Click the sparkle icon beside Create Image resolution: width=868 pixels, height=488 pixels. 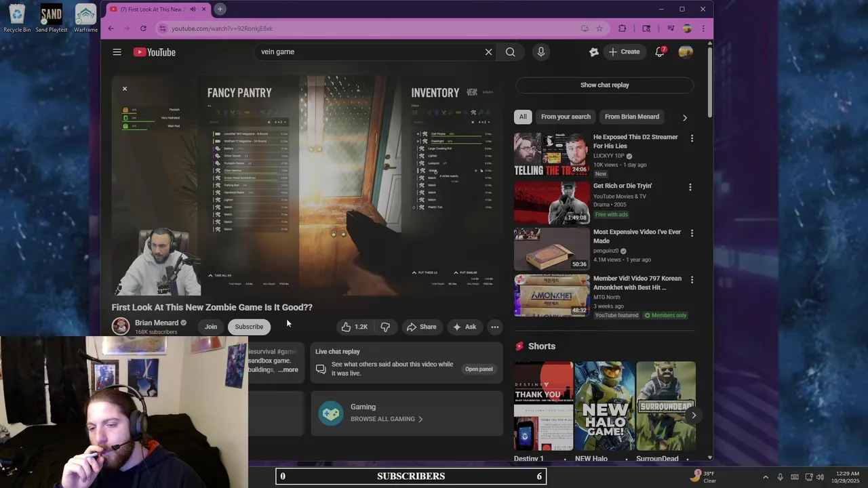point(593,52)
